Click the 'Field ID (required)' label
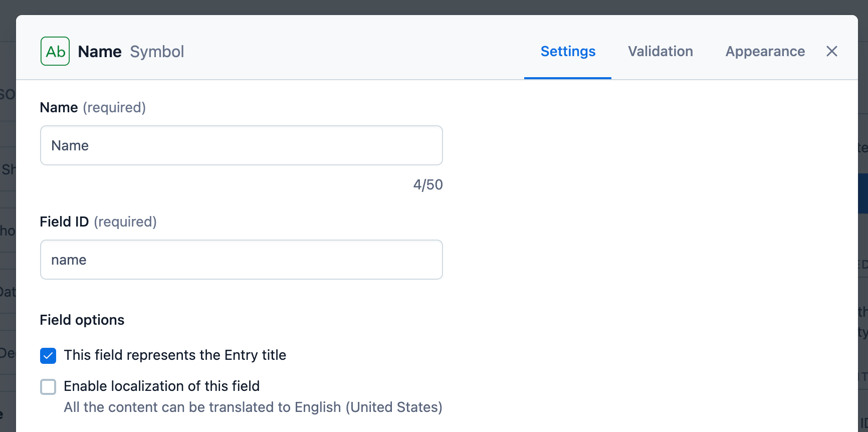Image resolution: width=868 pixels, height=432 pixels. [98, 222]
